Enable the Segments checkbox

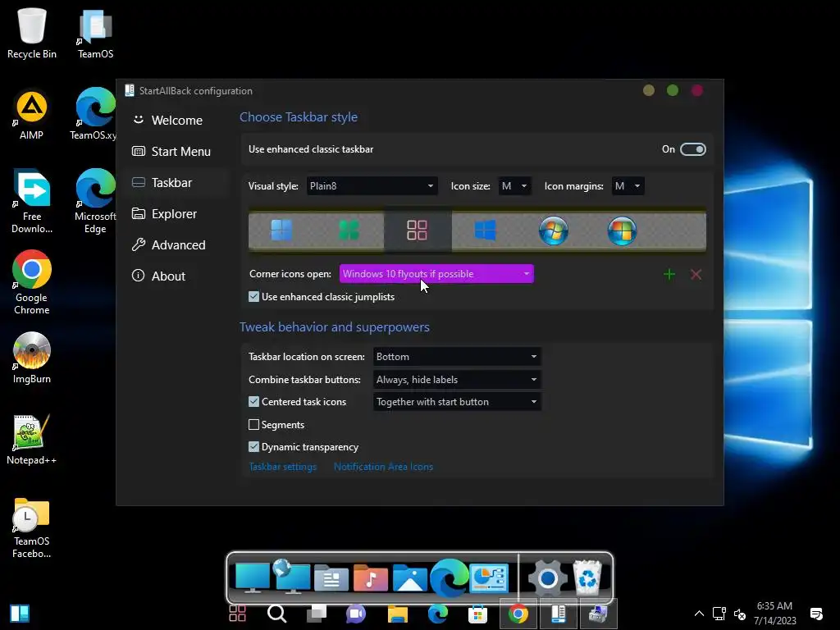(254, 425)
